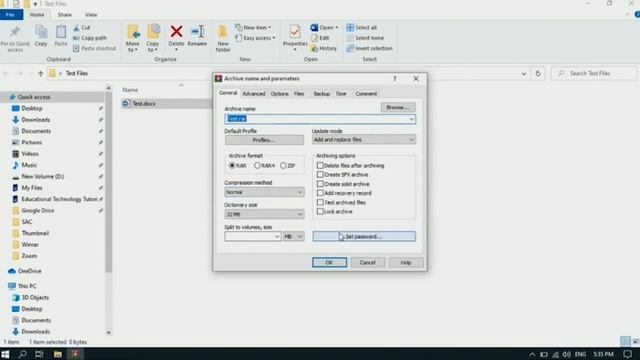Switch to the Options tab
640x360 pixels.
click(x=280, y=94)
